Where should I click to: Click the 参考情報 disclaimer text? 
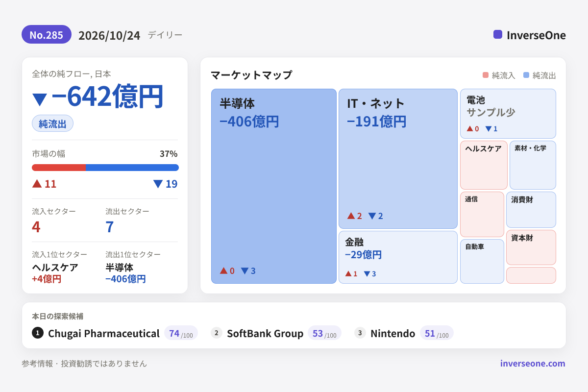click(84, 364)
